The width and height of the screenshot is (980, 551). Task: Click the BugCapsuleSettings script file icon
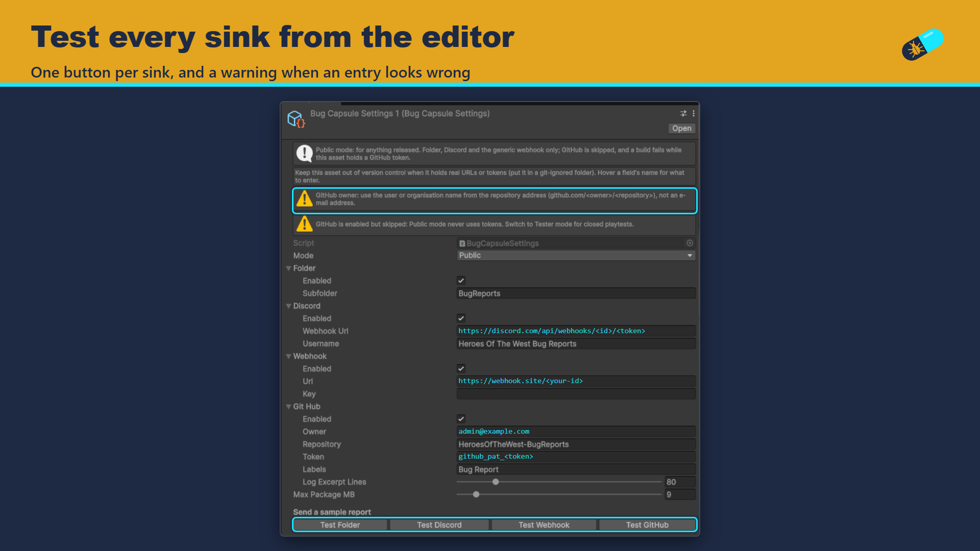462,243
